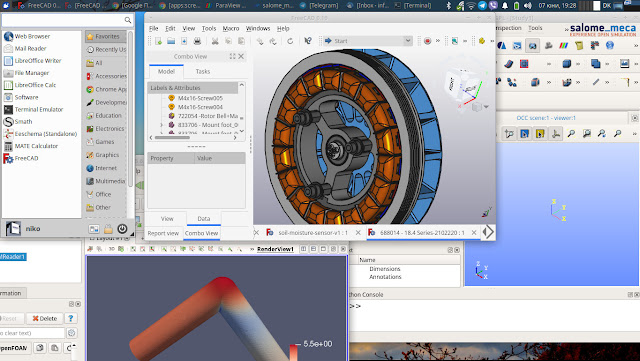Click the Geometry module icon in Salome toolbar
The width and height of the screenshot is (640, 361).
[502, 46]
